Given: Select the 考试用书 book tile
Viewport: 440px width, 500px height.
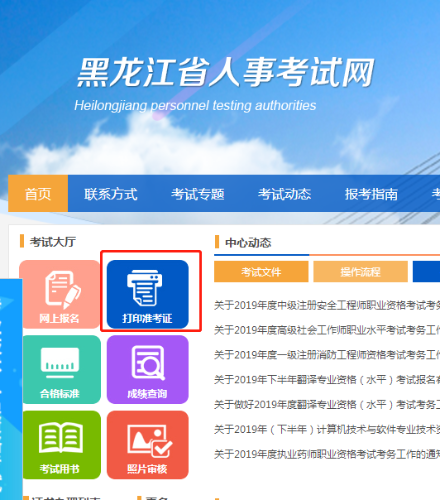Looking at the screenshot, I should point(61,445).
